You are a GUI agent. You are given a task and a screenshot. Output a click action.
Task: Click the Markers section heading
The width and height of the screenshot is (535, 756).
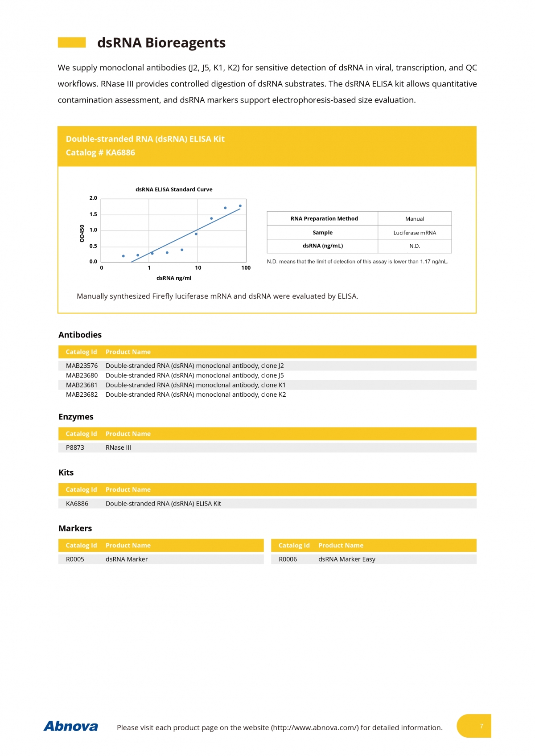[75, 528]
